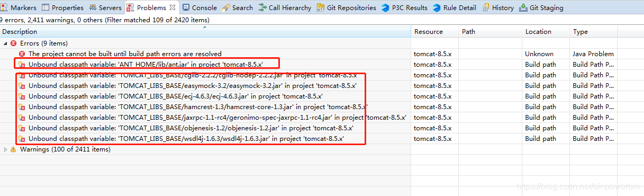This screenshot has height=196, width=644.
Task: Click error icon of ant.jar row
Action: pyautogui.click(x=22, y=65)
